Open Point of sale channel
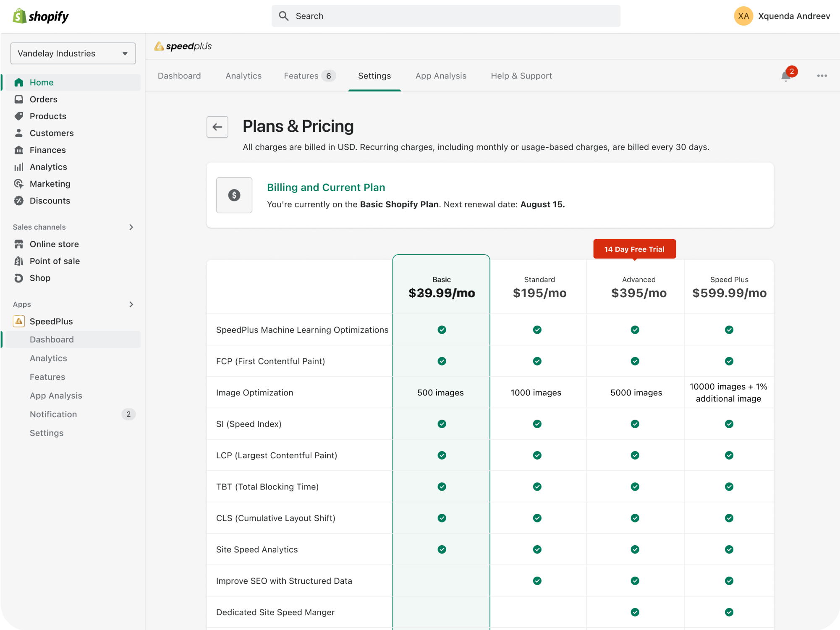 click(x=55, y=261)
